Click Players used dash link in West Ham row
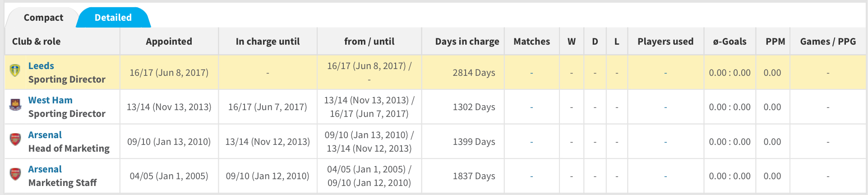Screen dimensions: 868x195 pyautogui.click(x=665, y=107)
